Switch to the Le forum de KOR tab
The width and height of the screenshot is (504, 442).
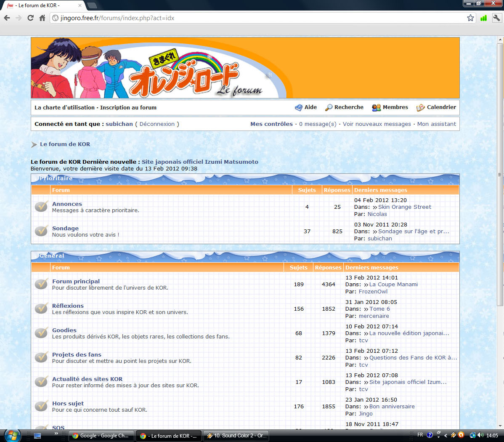pyautogui.click(x=43, y=5)
